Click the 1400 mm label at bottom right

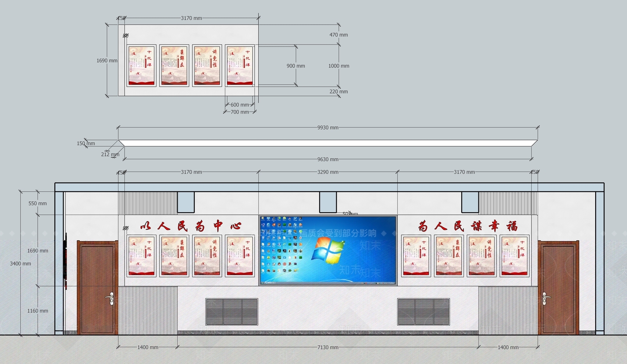508,347
